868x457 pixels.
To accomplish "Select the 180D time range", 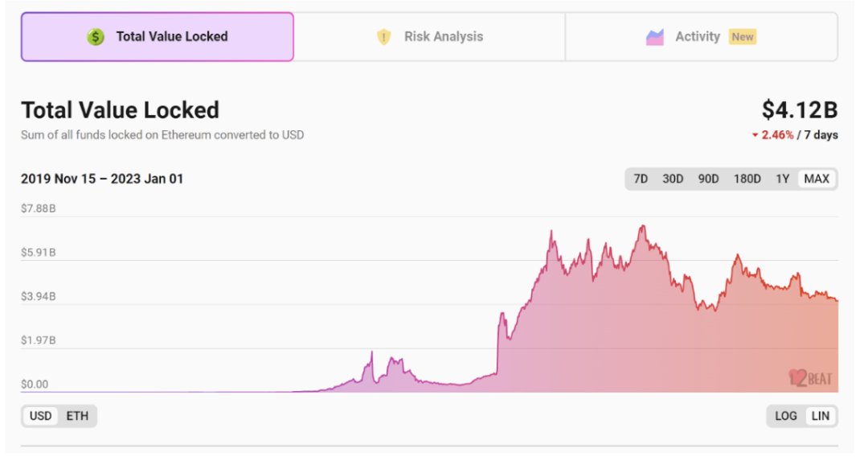I will tap(747, 179).
